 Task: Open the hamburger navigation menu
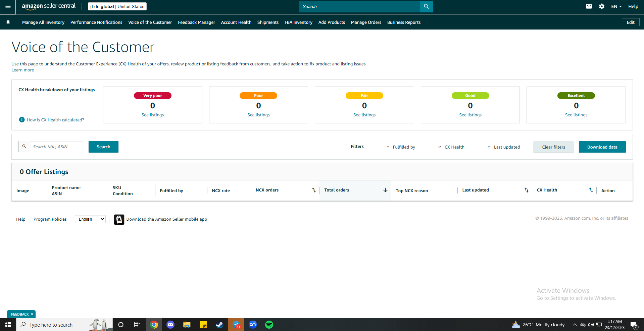(8, 6)
